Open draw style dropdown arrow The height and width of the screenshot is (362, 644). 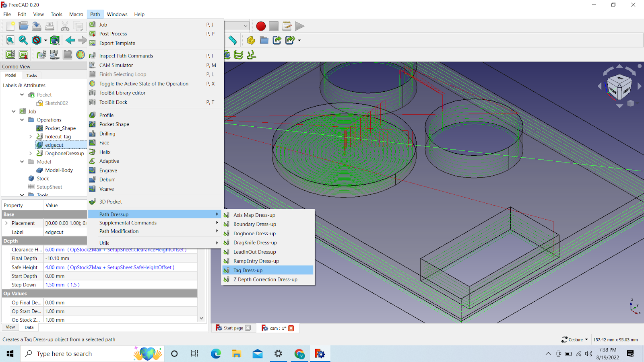45,40
